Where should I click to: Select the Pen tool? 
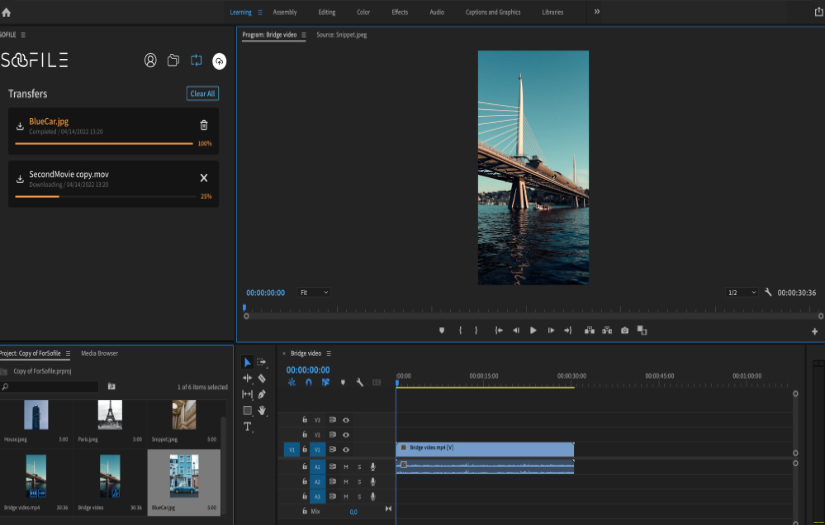261,394
